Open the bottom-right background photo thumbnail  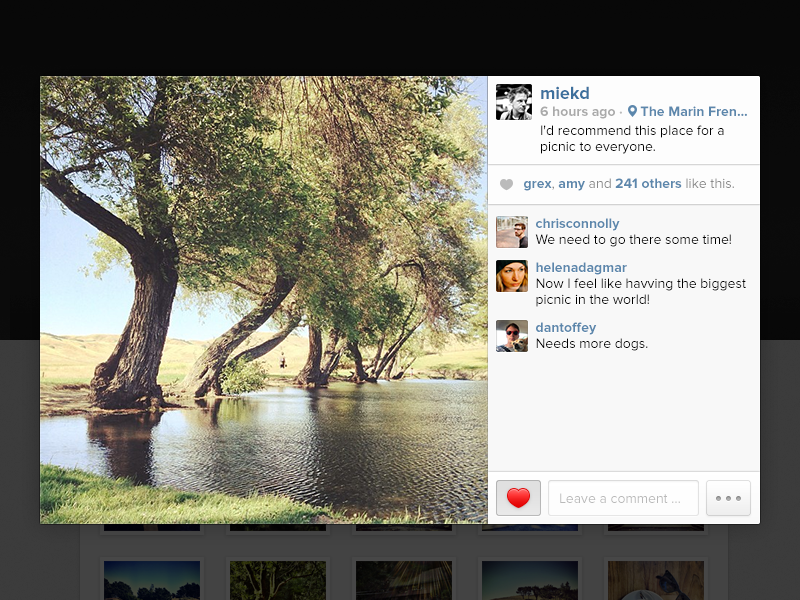click(656, 580)
